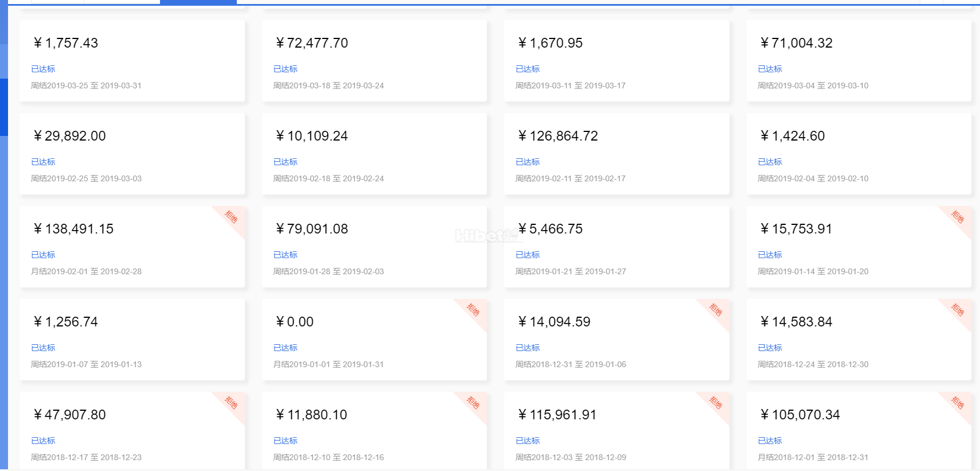The height and width of the screenshot is (471, 980).
Task: Click 已达标 link under ¥79,091.08
Action: [286, 255]
